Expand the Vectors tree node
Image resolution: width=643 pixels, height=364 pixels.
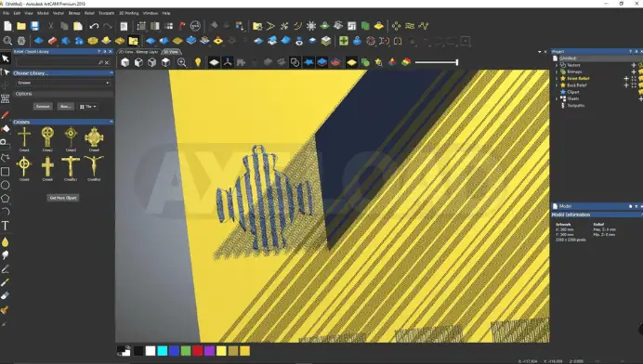[x=557, y=65]
